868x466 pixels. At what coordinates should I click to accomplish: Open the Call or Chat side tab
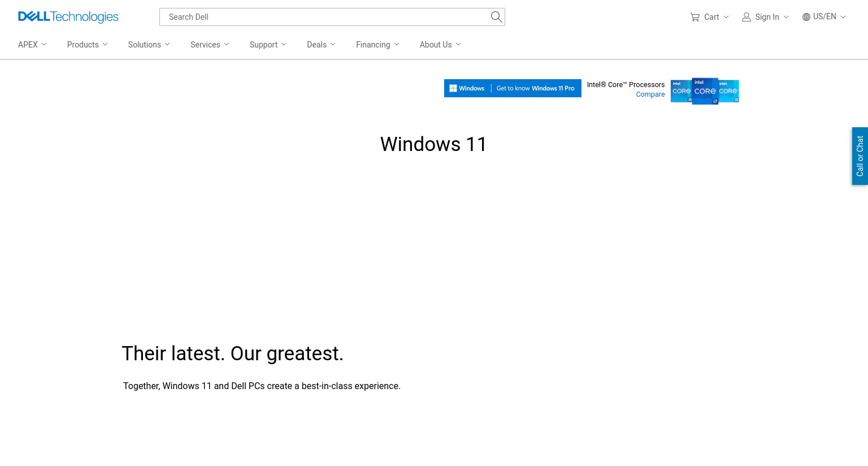tap(860, 156)
